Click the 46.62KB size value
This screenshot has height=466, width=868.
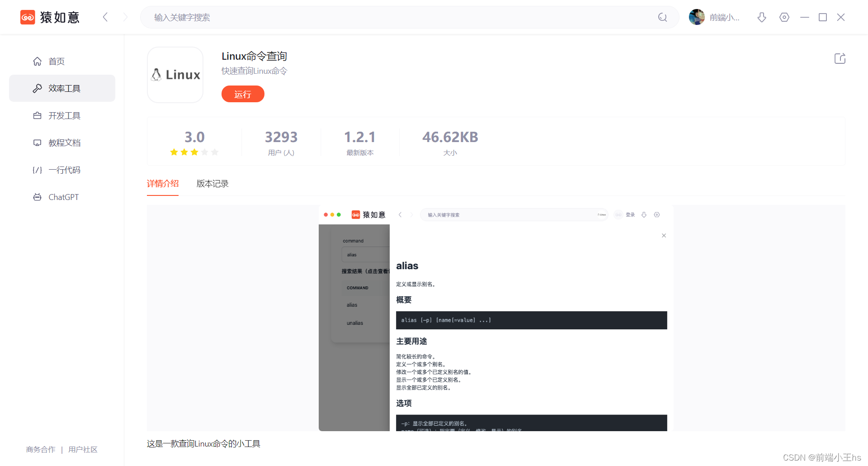450,137
